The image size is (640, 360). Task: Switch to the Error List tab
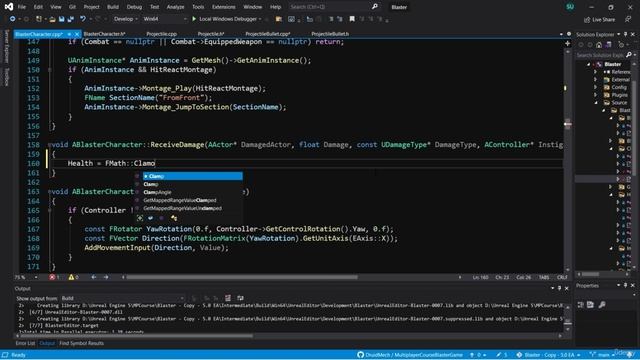click(25, 343)
